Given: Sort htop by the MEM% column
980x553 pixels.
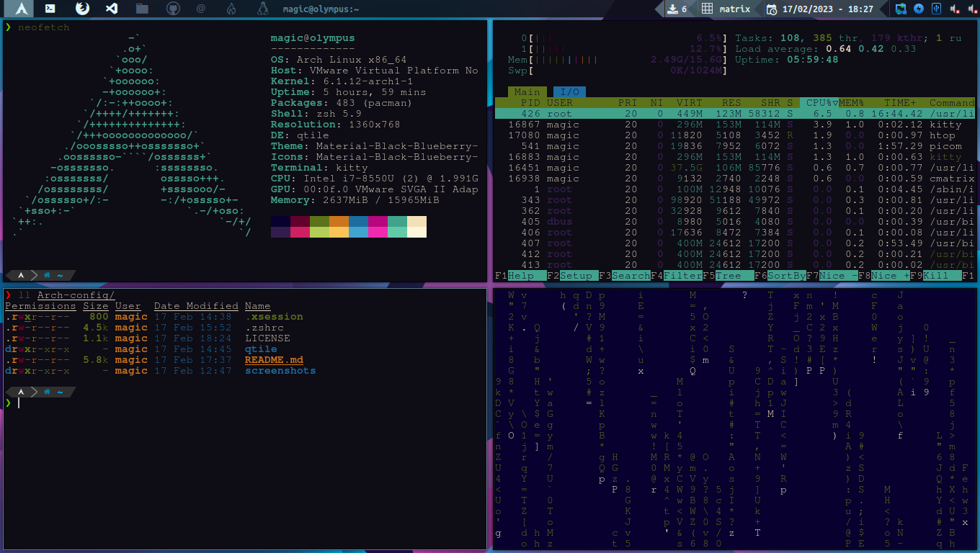Looking at the screenshot, I should point(851,103).
